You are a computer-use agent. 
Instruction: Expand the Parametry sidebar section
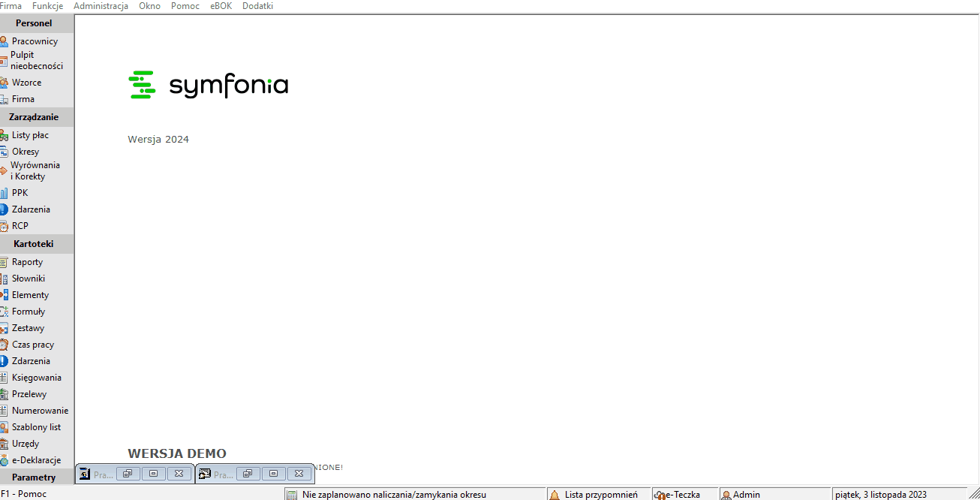[x=37, y=477]
